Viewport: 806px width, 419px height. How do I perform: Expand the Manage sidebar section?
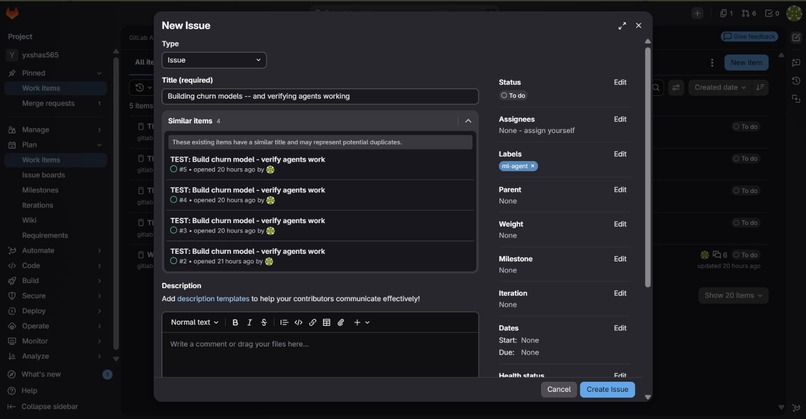tap(56, 130)
